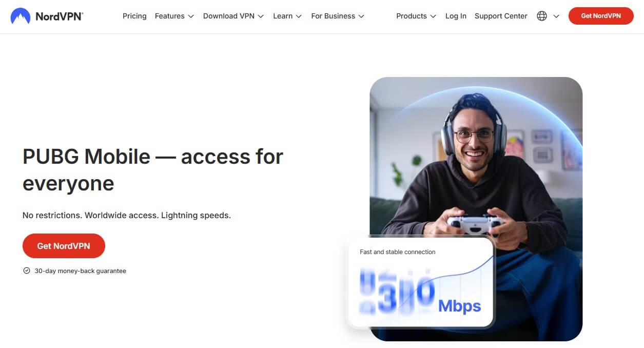Open the globe language selector
This screenshot has width=644, height=348.
point(542,16)
